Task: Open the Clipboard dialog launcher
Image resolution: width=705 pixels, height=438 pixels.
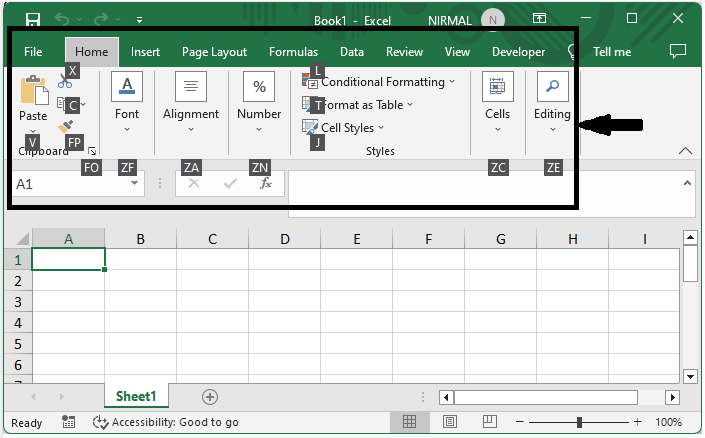Action: point(92,151)
